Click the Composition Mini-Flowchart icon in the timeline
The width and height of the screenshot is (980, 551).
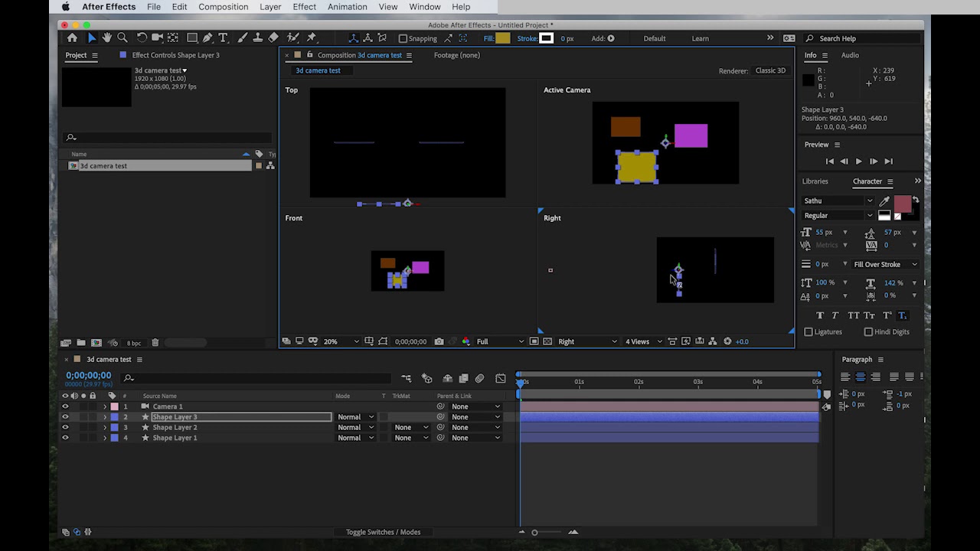coord(406,378)
